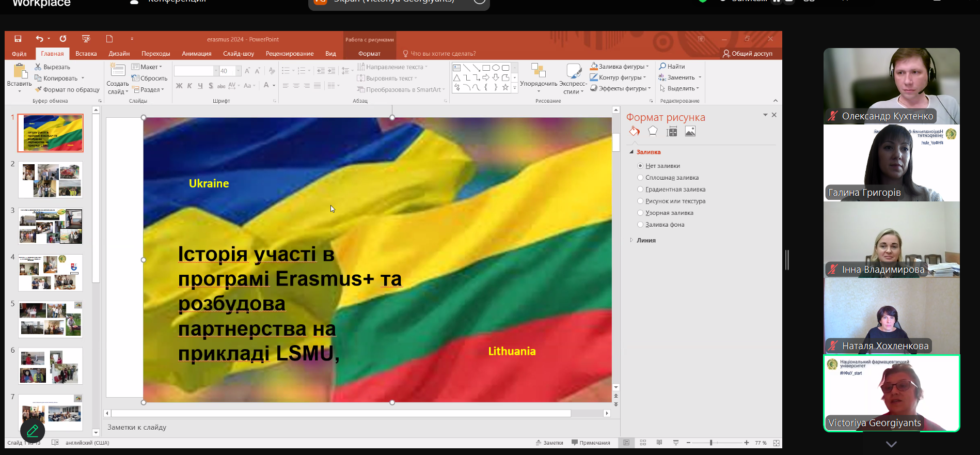Switch to the Анимация tab
Screen dimensions: 980x455
[197, 54]
